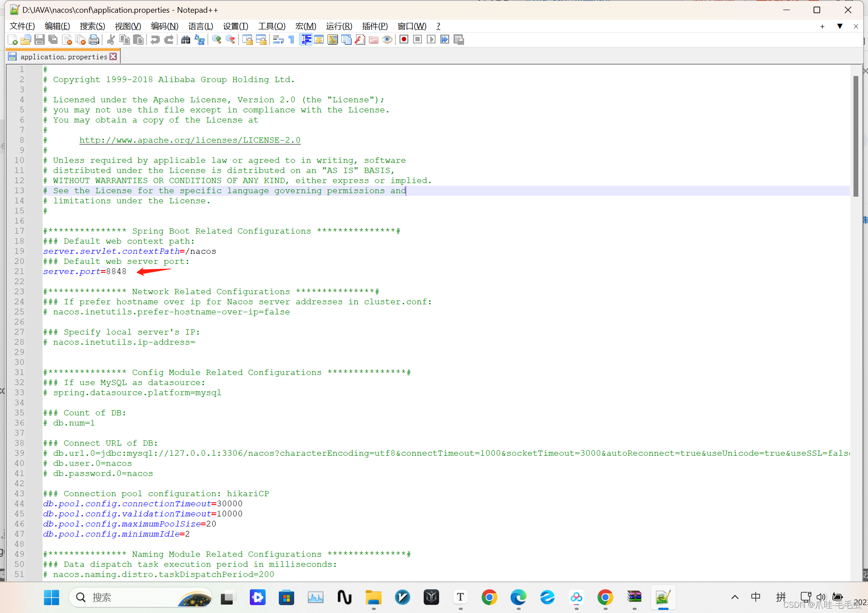Toggle synchronize vertical scrolling
This screenshot has height=613, width=868.
(247, 40)
